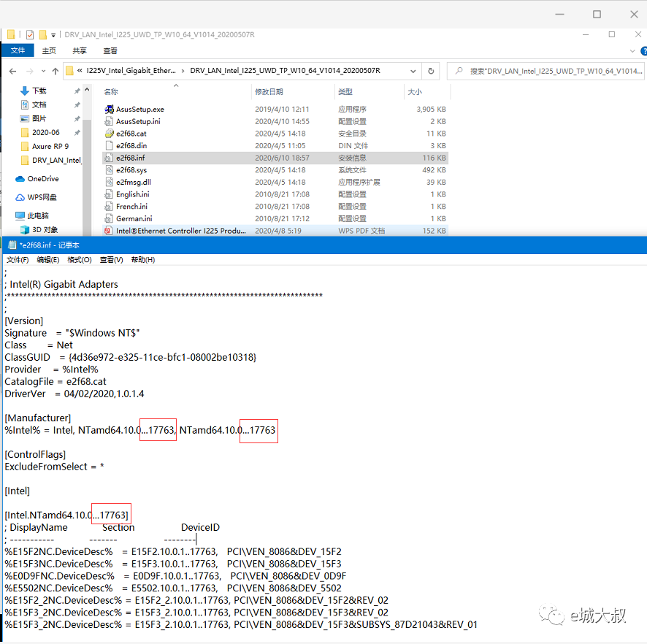
Task: Select the e2f68.inf setup file icon
Action: (x=109, y=158)
